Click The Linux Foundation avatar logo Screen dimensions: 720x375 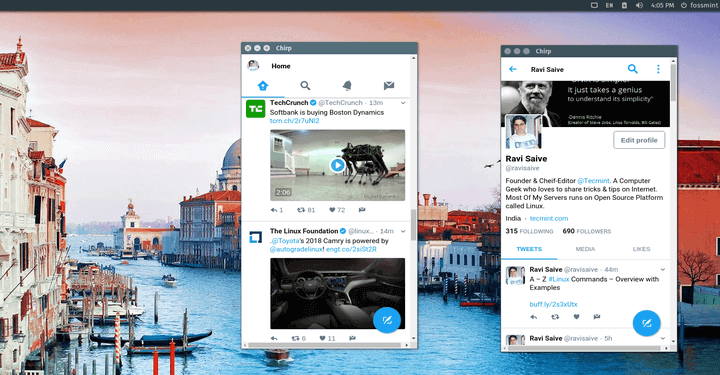coord(255,237)
